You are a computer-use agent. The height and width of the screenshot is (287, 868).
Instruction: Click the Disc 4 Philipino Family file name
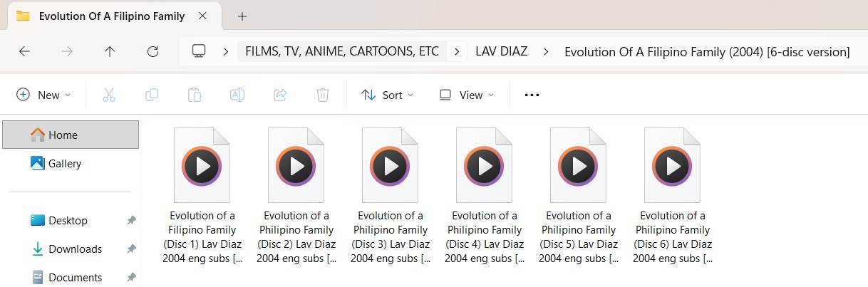point(485,237)
